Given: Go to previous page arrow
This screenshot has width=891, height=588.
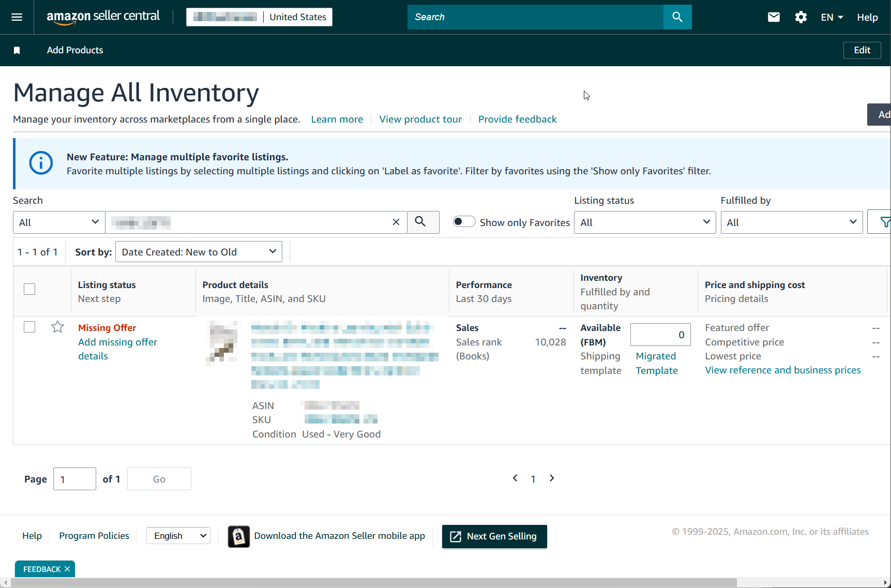Looking at the screenshot, I should pos(515,478).
